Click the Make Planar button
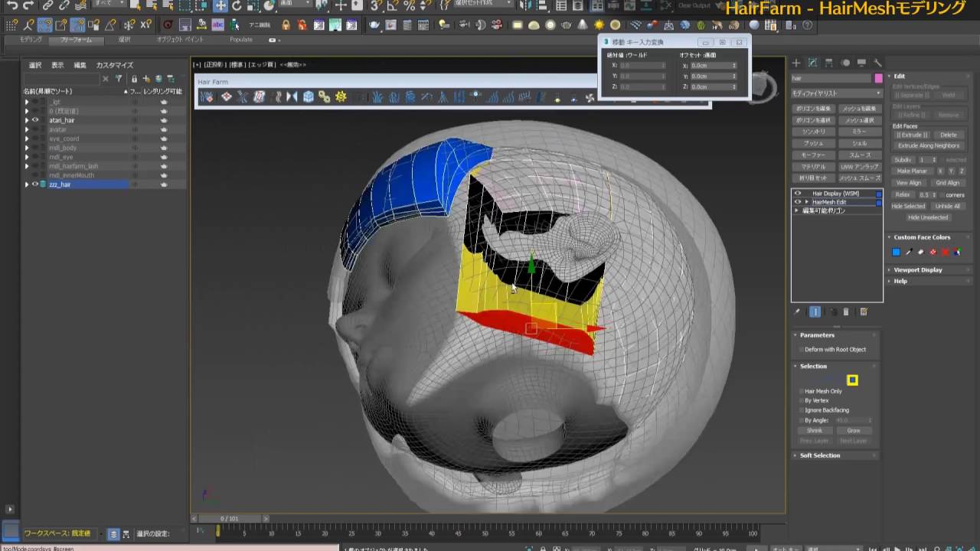 (x=912, y=171)
